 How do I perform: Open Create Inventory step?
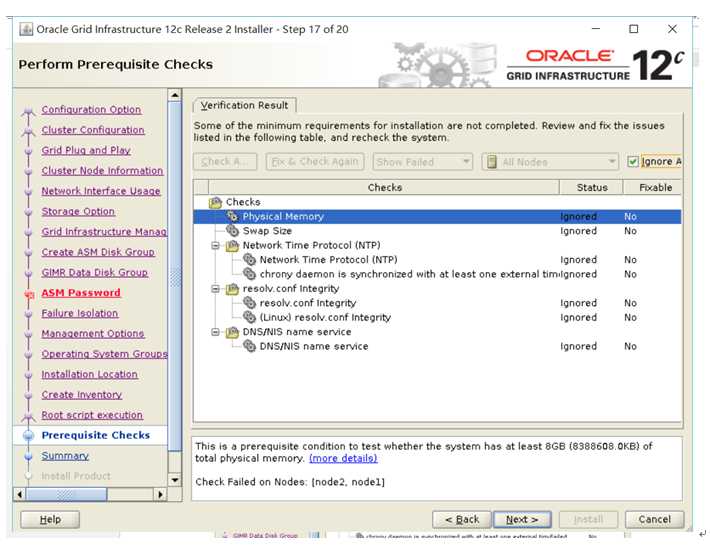pyautogui.click(x=82, y=395)
